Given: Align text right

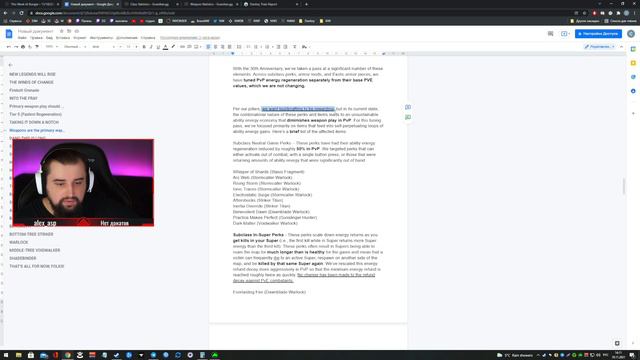Looking at the screenshot, I should click(x=222, y=47).
